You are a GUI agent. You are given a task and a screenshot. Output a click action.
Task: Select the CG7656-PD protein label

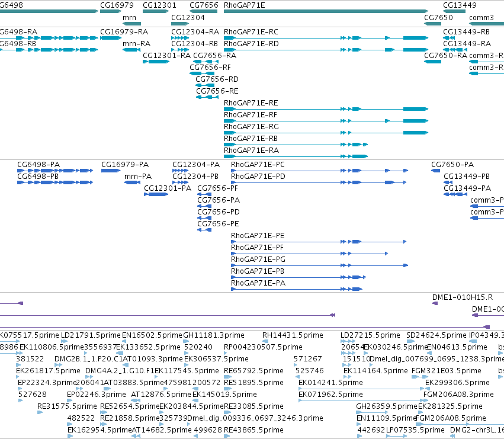pos(219,212)
